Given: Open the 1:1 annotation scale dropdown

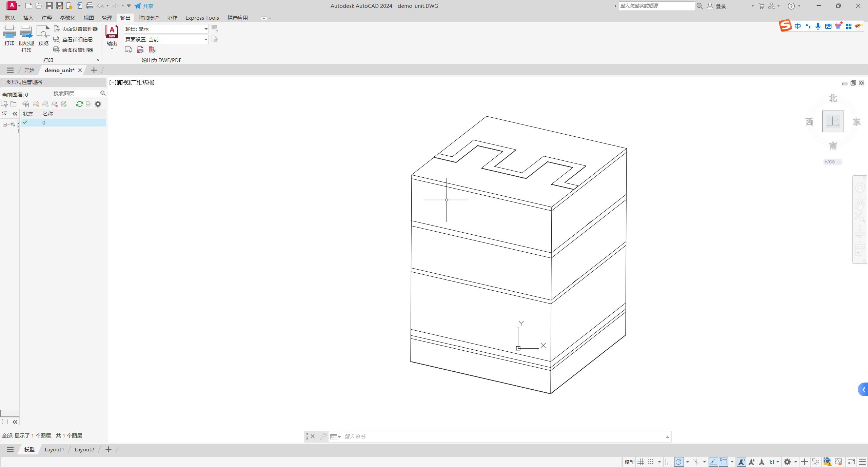Looking at the screenshot, I should tap(774, 462).
